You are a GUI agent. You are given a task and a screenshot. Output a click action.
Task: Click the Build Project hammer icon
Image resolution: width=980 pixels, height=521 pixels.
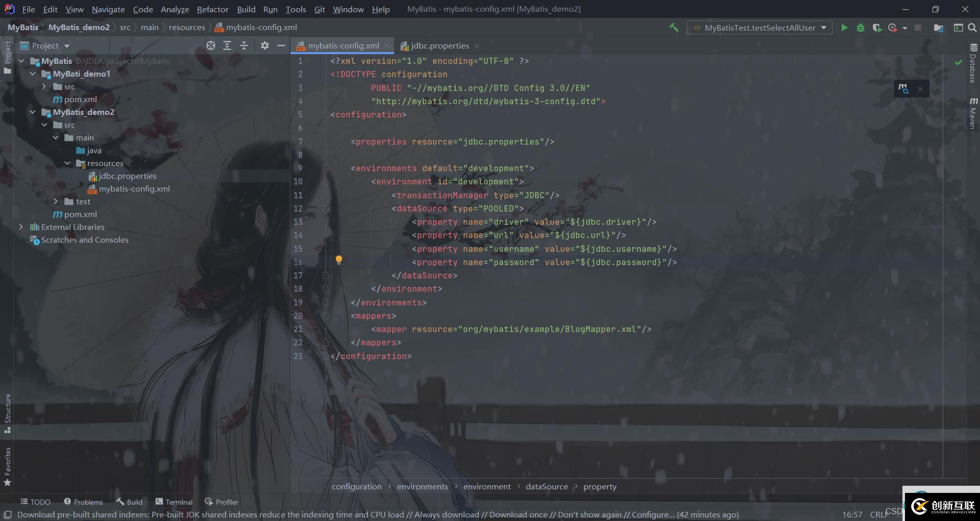(674, 28)
